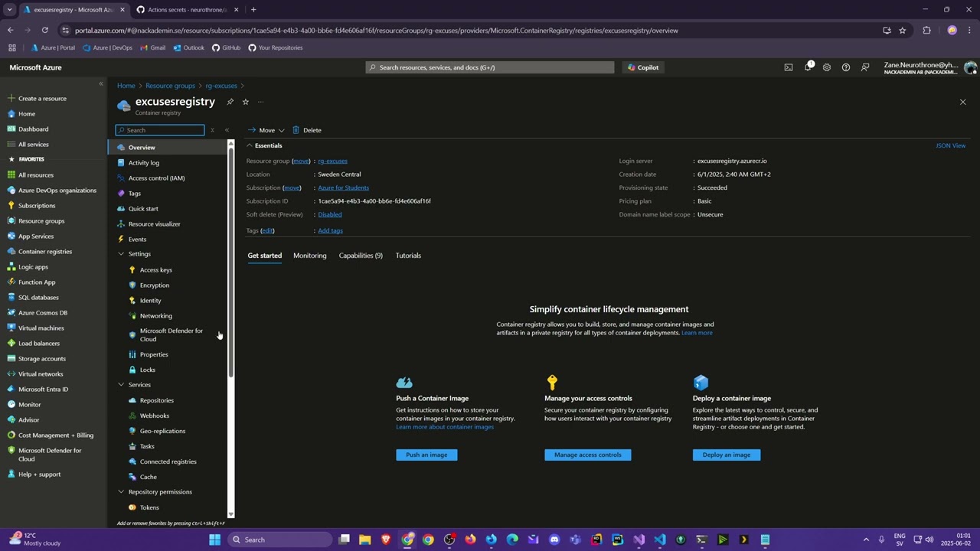Click Add tags link
Screen dimensions: 980x551
pos(330,230)
